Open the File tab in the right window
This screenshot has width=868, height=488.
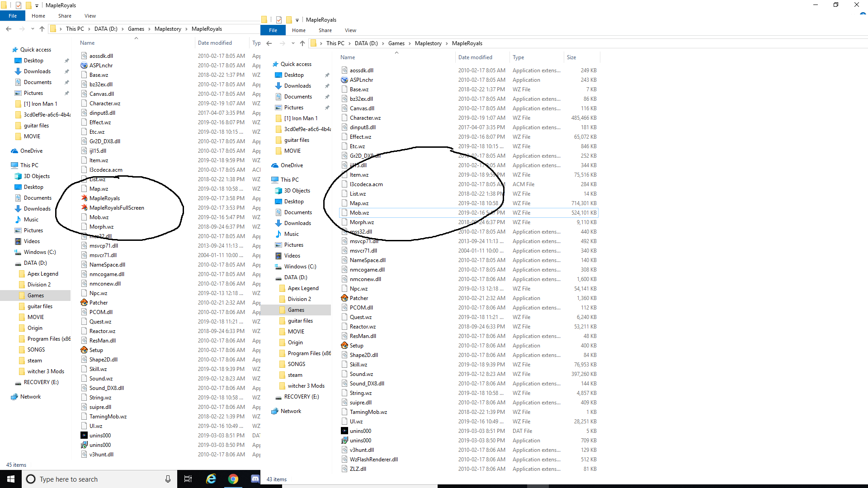273,30
